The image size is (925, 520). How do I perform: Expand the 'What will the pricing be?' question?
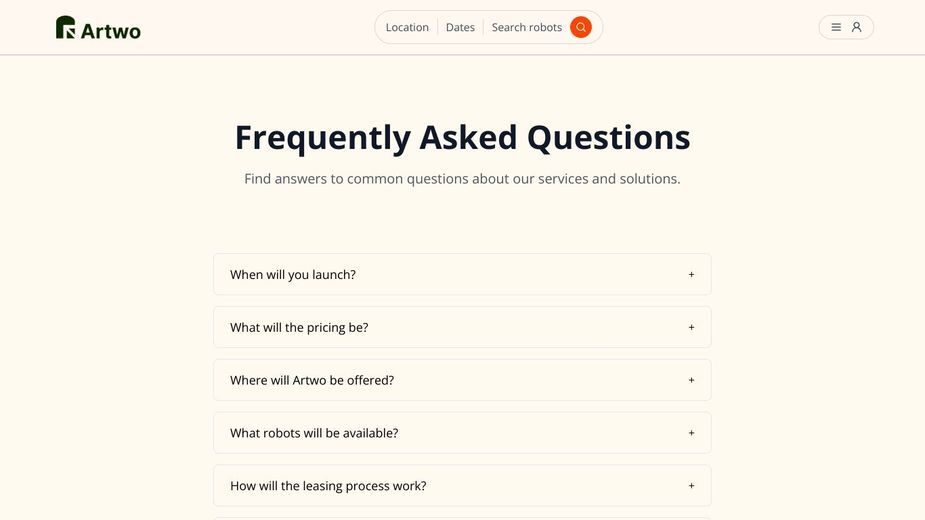tap(462, 327)
